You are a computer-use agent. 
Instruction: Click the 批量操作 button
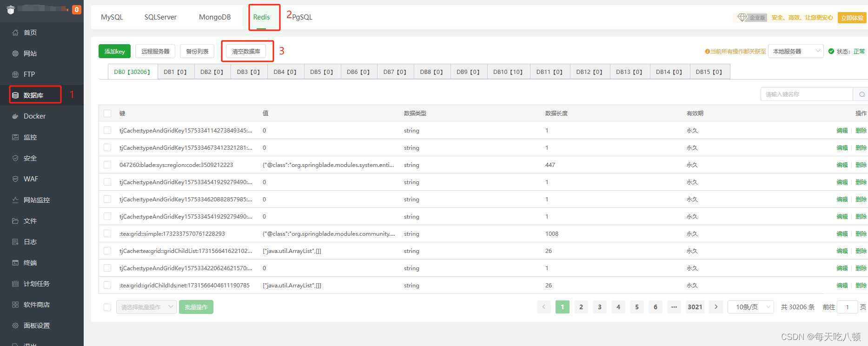(196, 307)
